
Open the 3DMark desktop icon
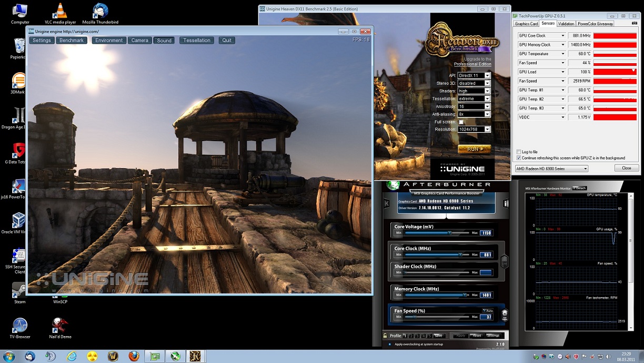pyautogui.click(x=18, y=83)
